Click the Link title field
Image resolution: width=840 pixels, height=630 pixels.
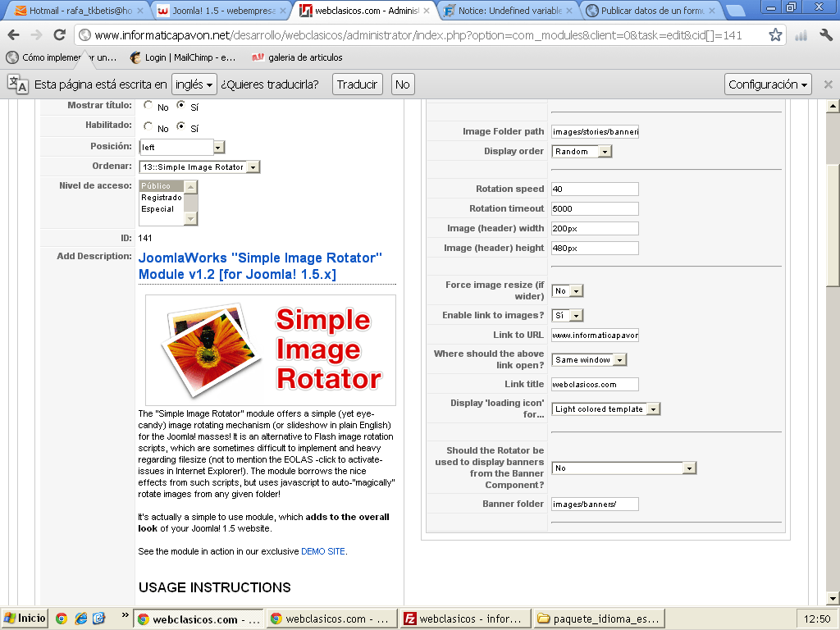click(x=596, y=384)
